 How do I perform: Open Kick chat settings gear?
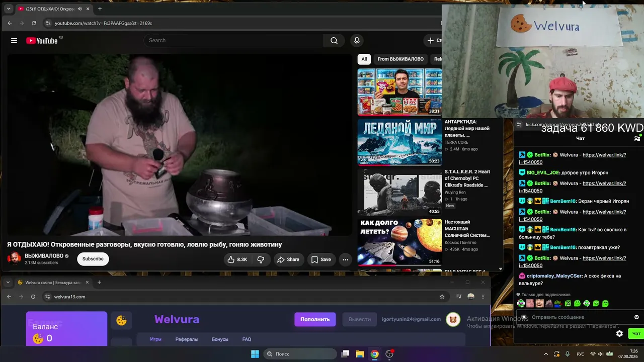coord(619,333)
